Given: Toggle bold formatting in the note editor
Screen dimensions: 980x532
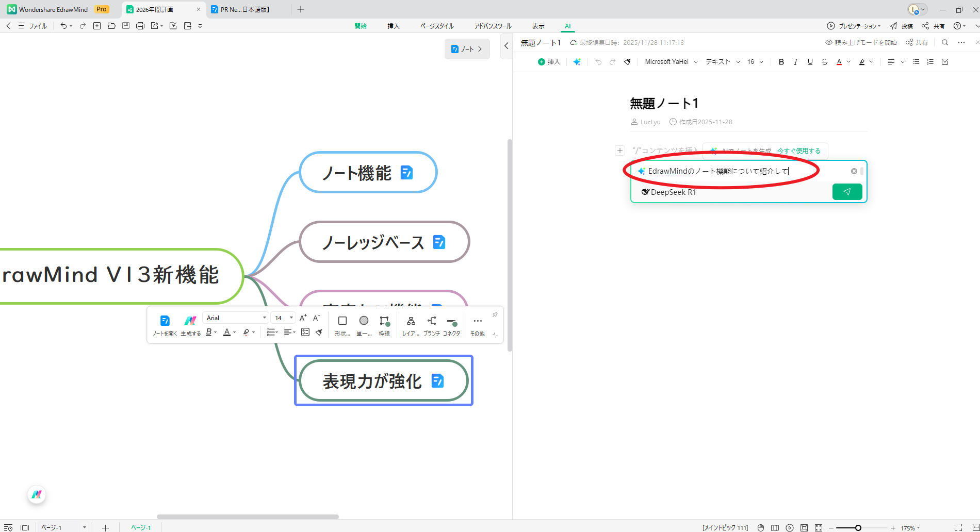Looking at the screenshot, I should [781, 61].
